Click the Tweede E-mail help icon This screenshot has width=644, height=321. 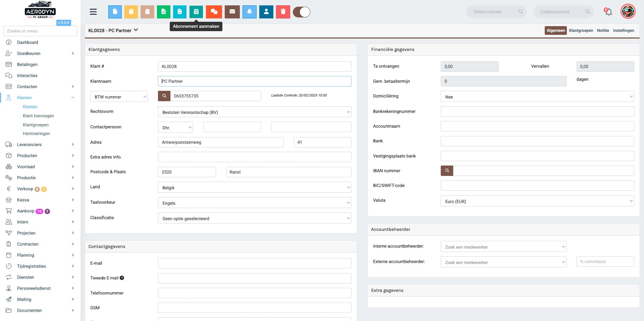pos(122,278)
